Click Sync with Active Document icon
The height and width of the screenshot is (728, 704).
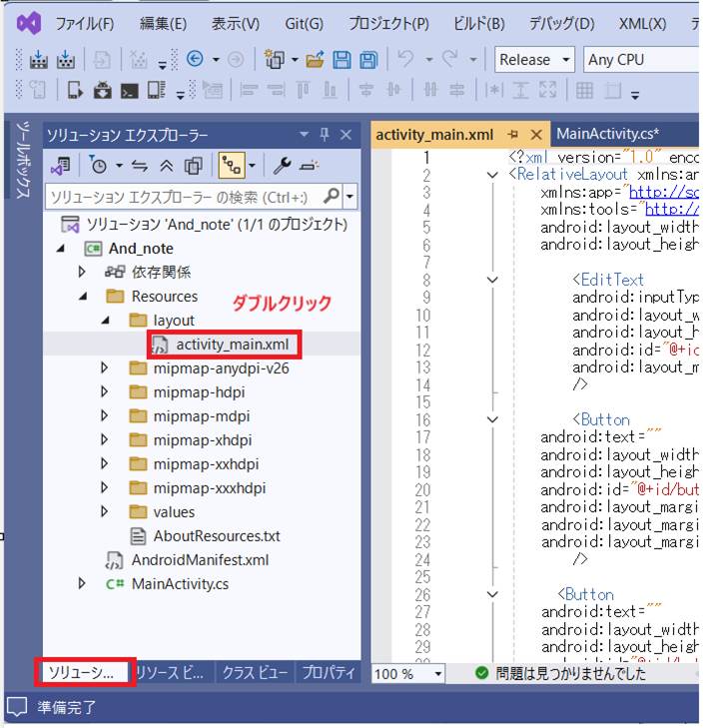(141, 165)
